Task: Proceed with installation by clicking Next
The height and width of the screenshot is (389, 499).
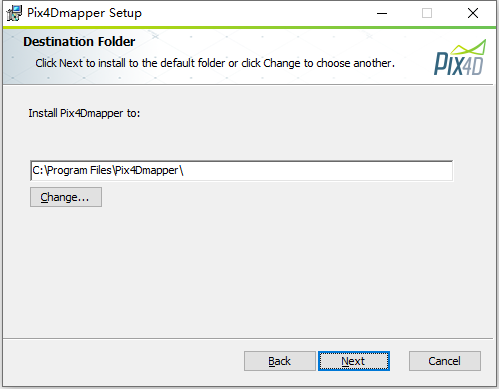Action: click(x=354, y=361)
